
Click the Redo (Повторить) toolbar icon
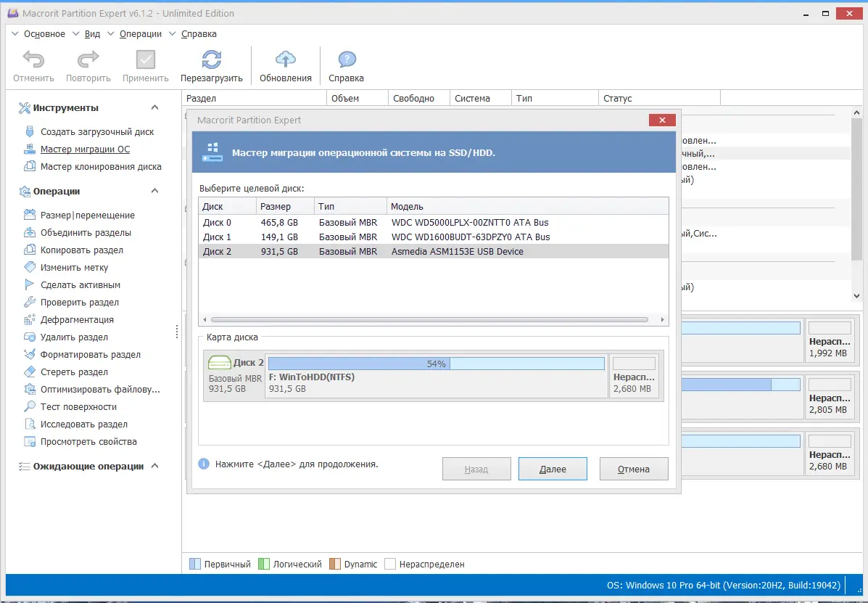[88, 60]
